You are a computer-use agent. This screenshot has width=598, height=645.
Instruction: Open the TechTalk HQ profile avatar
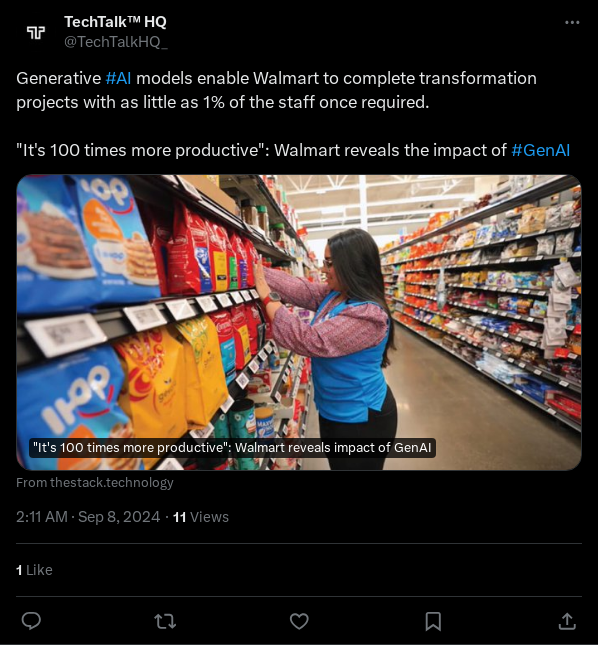point(36,32)
